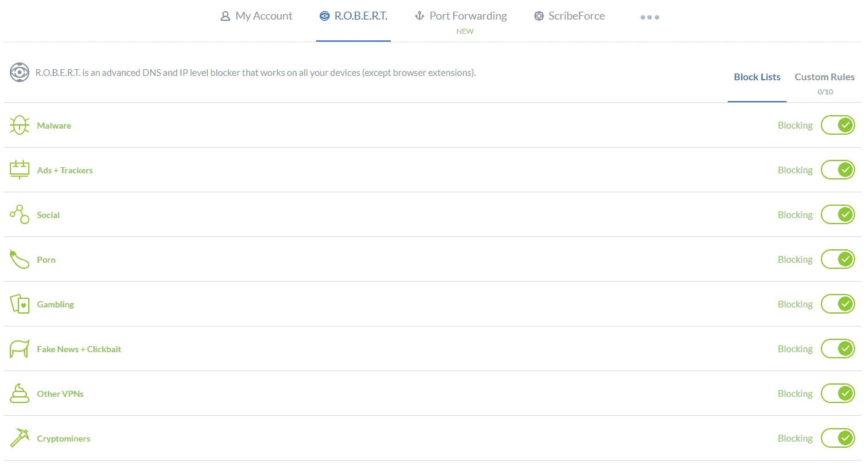Click the Ads + Trackers billboard icon
The height and width of the screenshot is (471, 868).
(20, 170)
